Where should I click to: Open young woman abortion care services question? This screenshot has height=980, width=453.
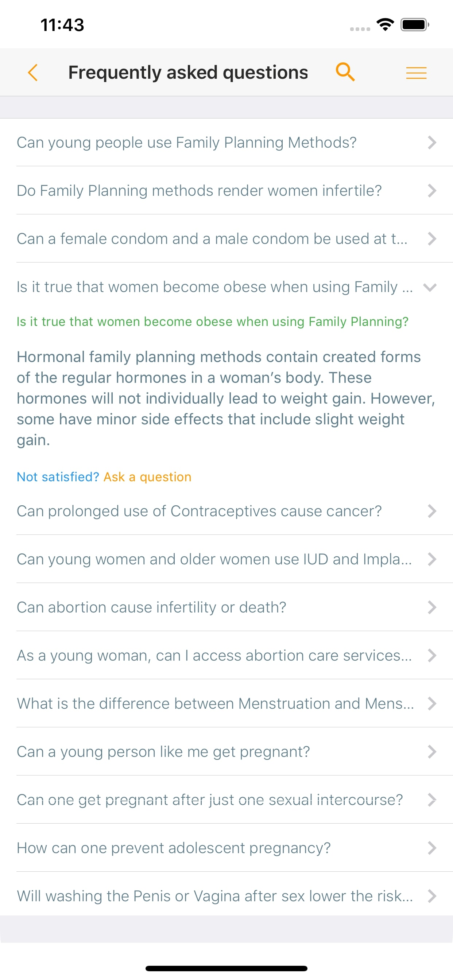226,656
